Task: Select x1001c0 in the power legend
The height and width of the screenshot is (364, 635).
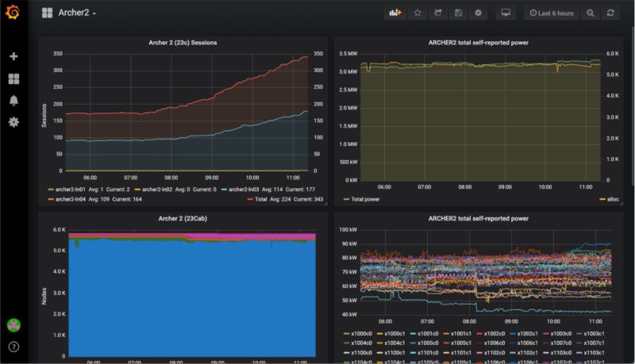Action: 428,334
